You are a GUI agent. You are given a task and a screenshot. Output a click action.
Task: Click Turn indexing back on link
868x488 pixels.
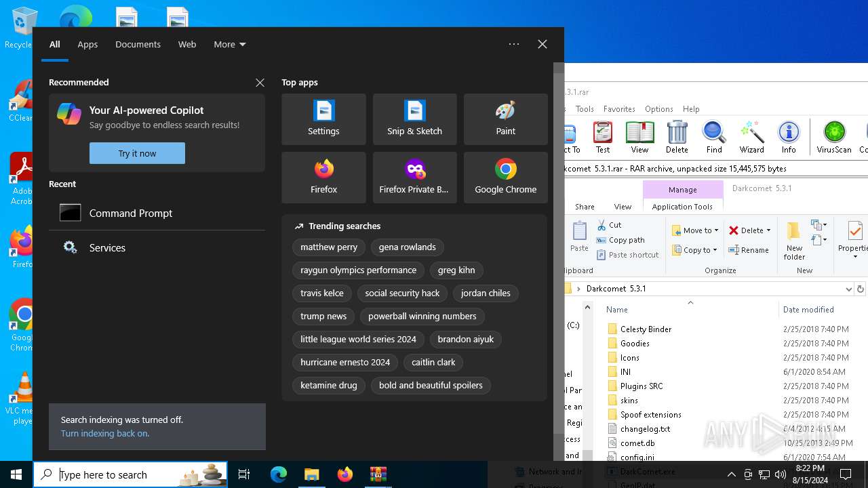pos(105,433)
